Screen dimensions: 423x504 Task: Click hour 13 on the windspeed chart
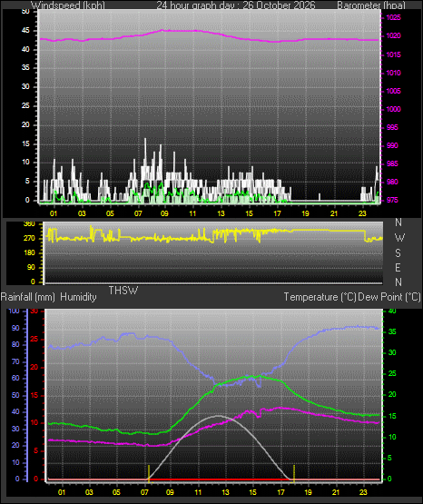point(221,213)
